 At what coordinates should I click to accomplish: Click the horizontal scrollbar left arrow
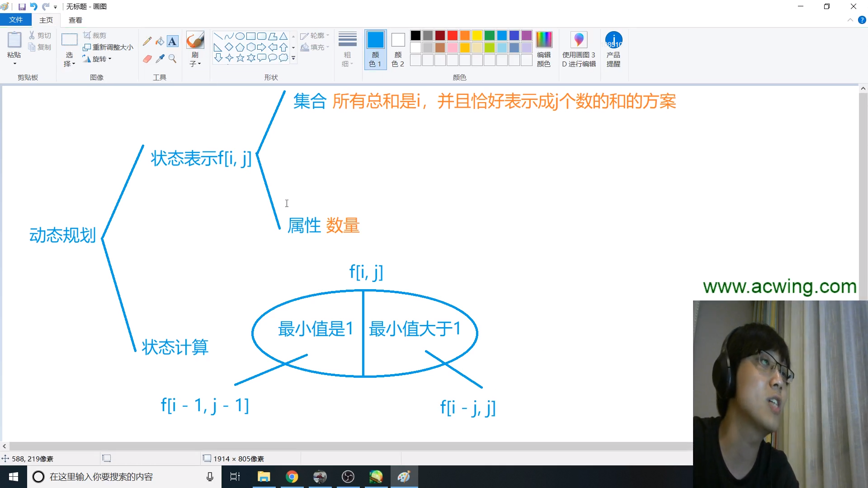[5, 446]
